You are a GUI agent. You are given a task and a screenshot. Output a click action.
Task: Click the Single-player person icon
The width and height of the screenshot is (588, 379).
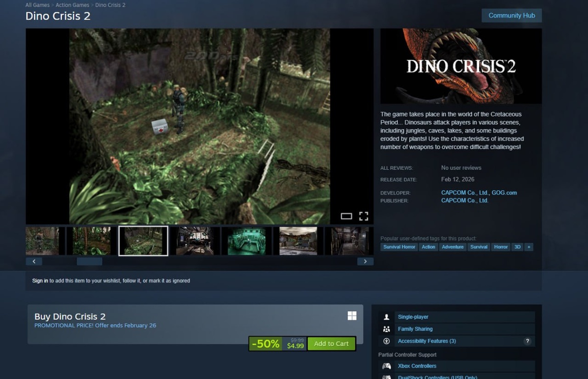click(387, 317)
